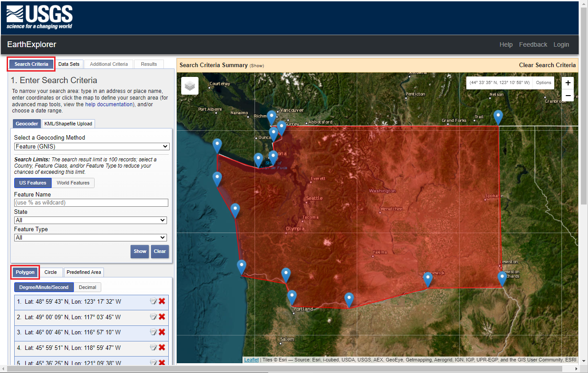Switch to World Features mode
Image resolution: width=588 pixels, height=373 pixels.
coord(73,183)
